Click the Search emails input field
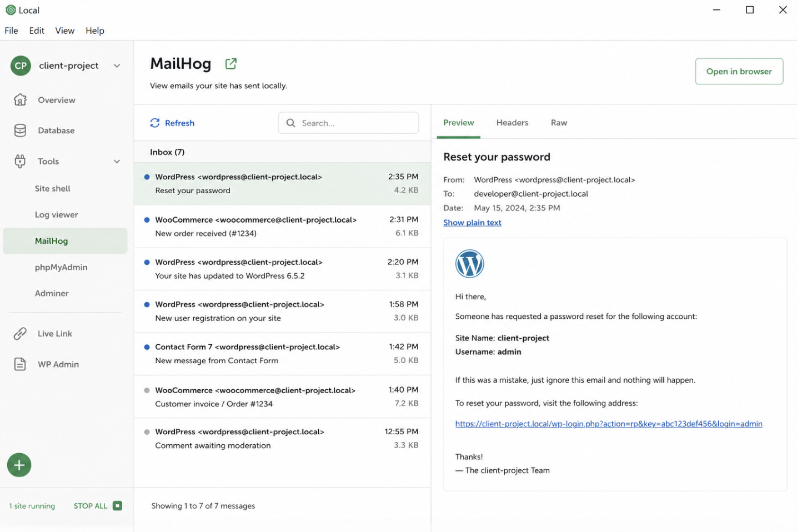Viewport: 797px width, 532px height. 348,123
